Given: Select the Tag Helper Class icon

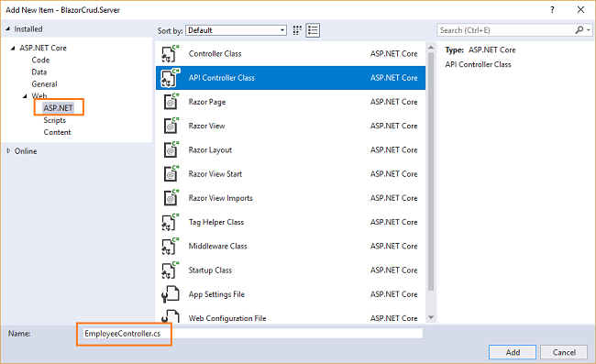Looking at the screenshot, I should pos(170,222).
